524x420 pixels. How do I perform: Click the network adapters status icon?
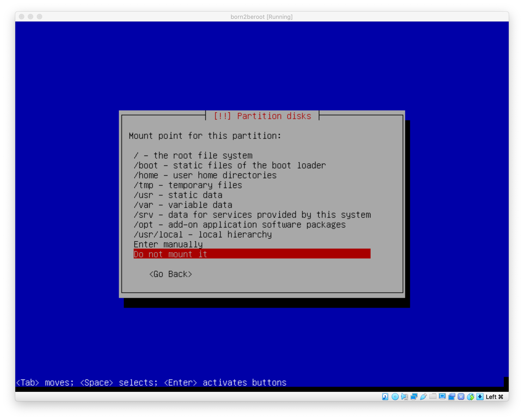pyautogui.click(x=414, y=397)
